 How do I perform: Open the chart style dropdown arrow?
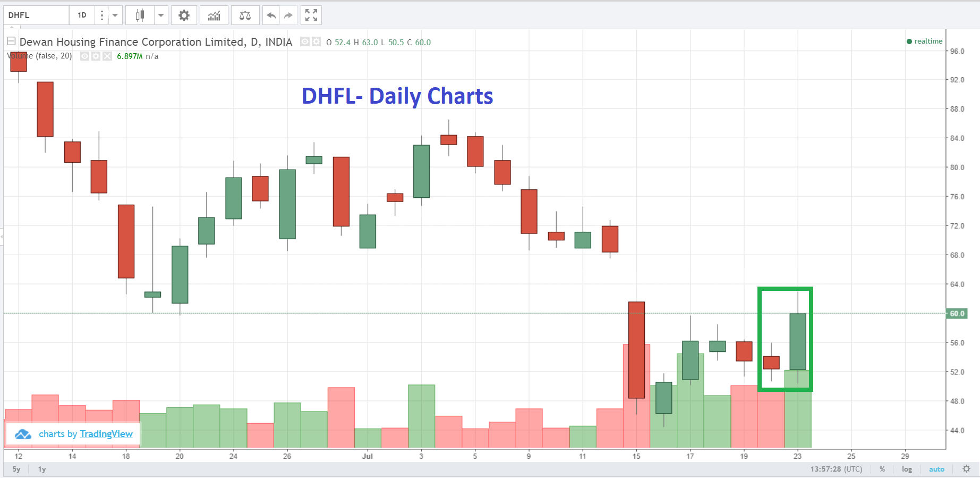tap(161, 15)
